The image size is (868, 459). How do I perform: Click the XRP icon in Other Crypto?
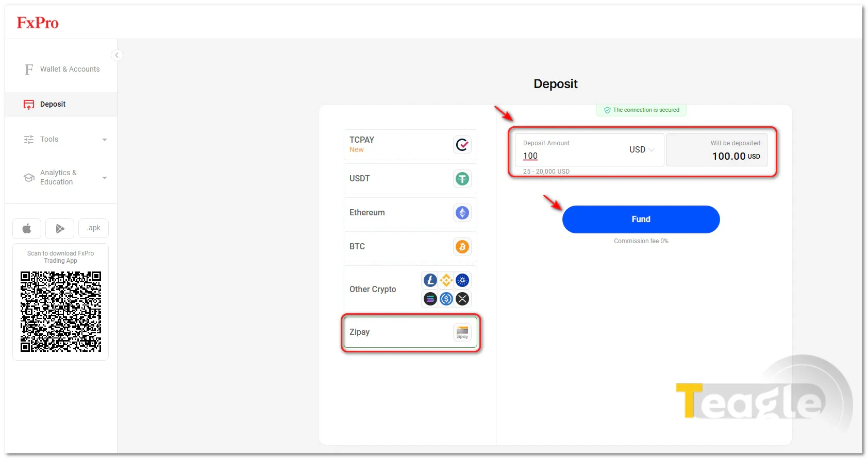(462, 298)
